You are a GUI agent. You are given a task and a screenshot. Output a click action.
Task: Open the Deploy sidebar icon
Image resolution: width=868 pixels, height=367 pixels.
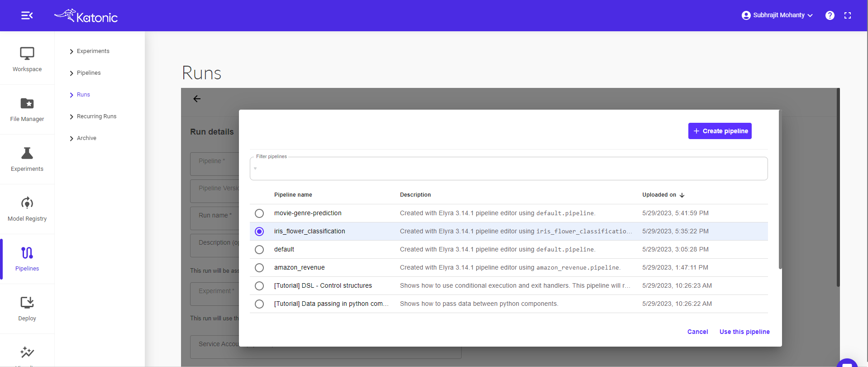click(x=27, y=303)
